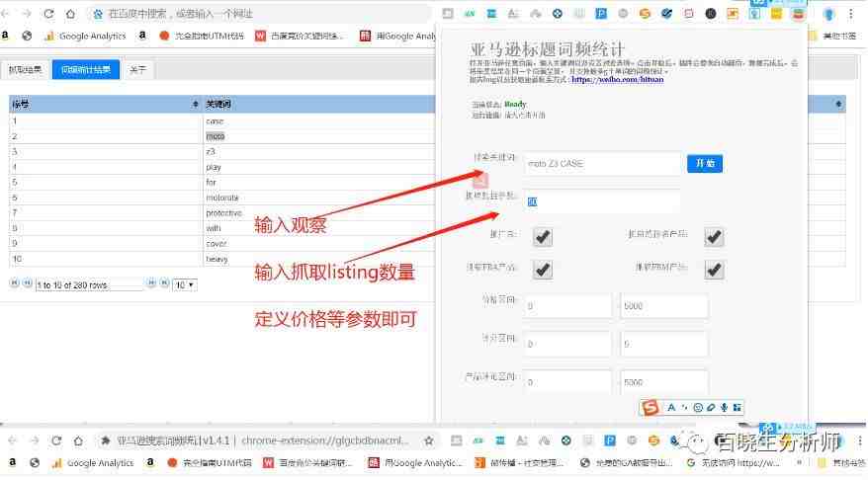Click the bottom browser's chrome-extension address bar

pyautogui.click(x=263, y=440)
